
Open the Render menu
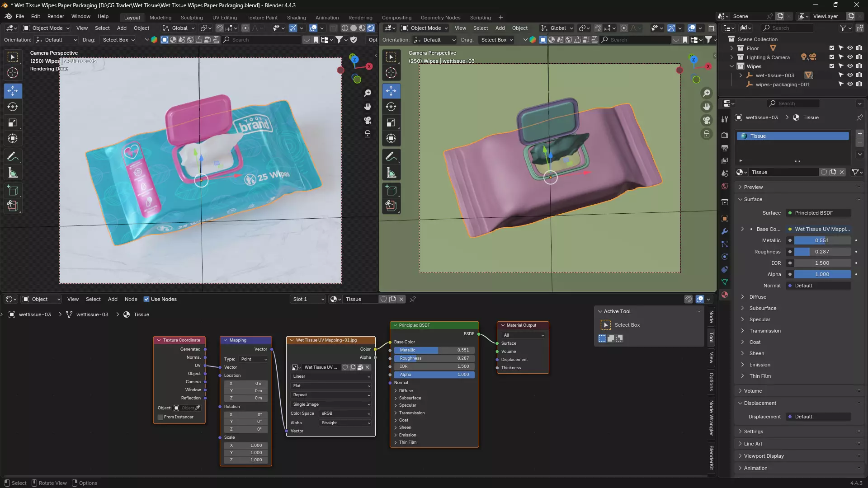tap(56, 16)
